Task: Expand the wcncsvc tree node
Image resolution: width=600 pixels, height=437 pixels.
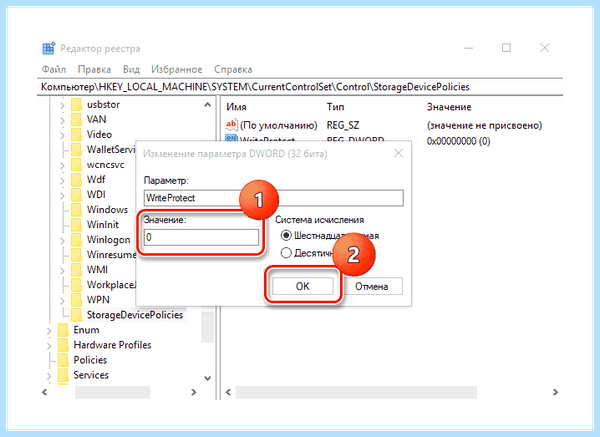Action: (62, 165)
